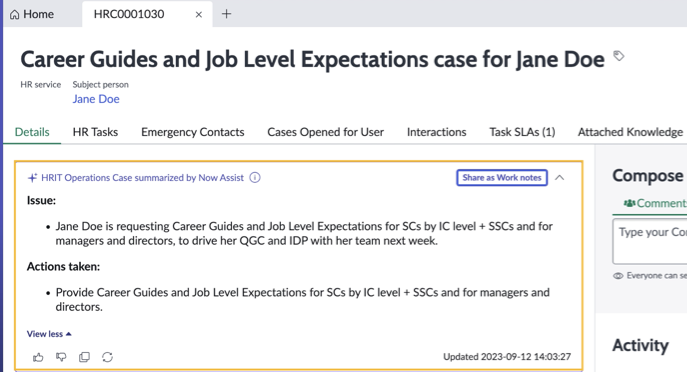The image size is (687, 372).
Task: Click Share as Work notes button
Action: click(x=502, y=177)
